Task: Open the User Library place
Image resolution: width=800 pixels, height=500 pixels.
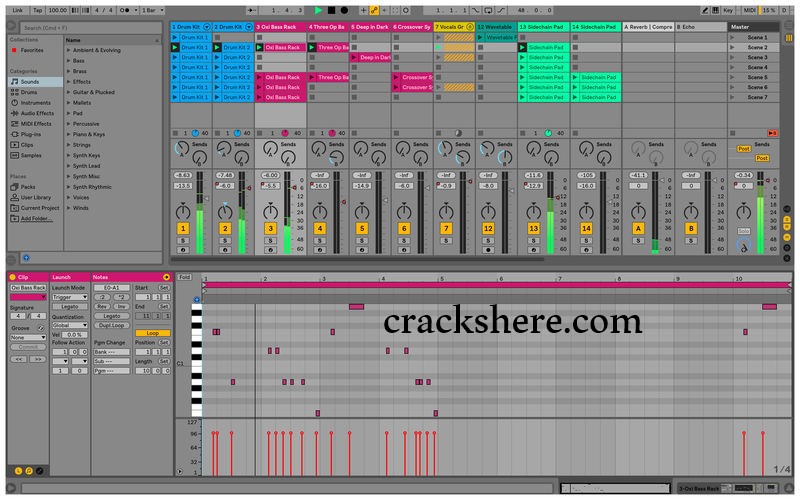Action: click(35, 197)
